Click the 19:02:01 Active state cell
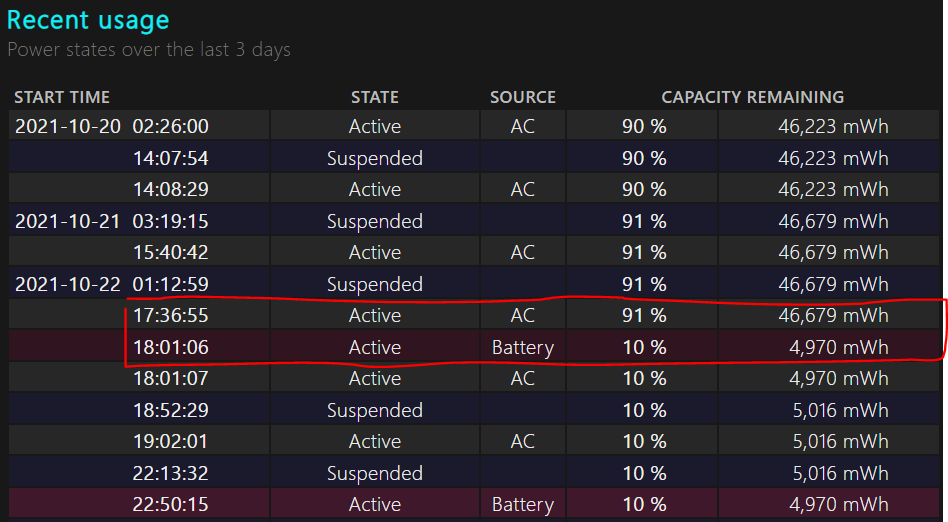This screenshot has width=948, height=522. tap(375, 441)
